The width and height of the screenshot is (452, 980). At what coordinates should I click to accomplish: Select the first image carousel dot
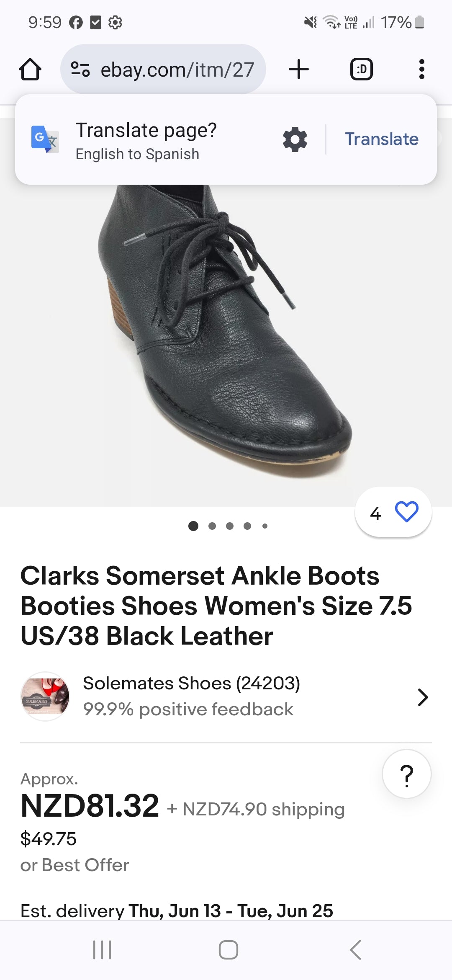point(193,526)
